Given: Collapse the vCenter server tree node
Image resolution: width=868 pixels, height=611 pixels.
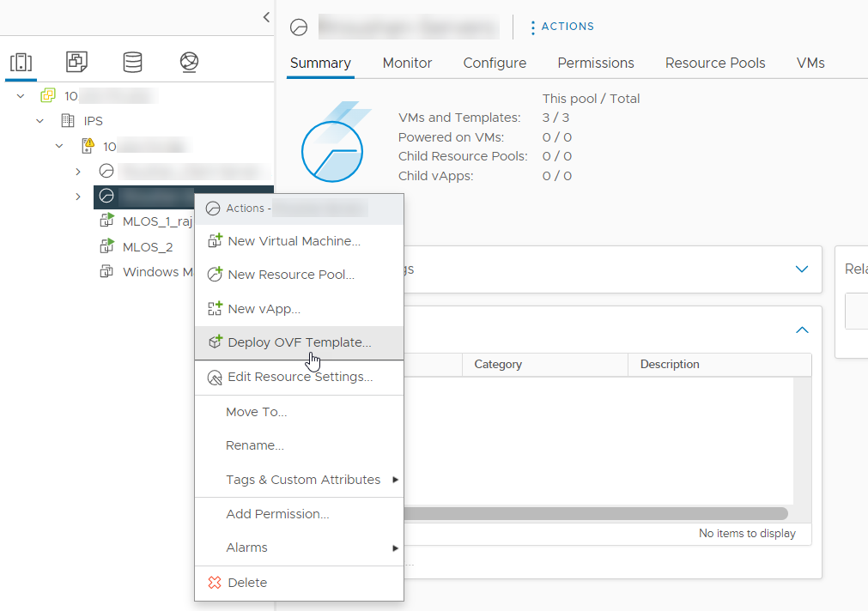Looking at the screenshot, I should 21,96.
